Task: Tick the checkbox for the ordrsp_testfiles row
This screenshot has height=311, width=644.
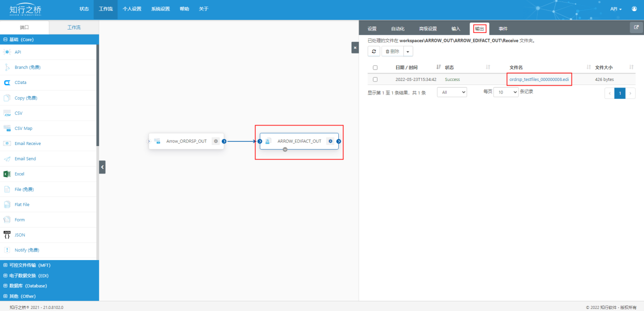Action: [375, 79]
